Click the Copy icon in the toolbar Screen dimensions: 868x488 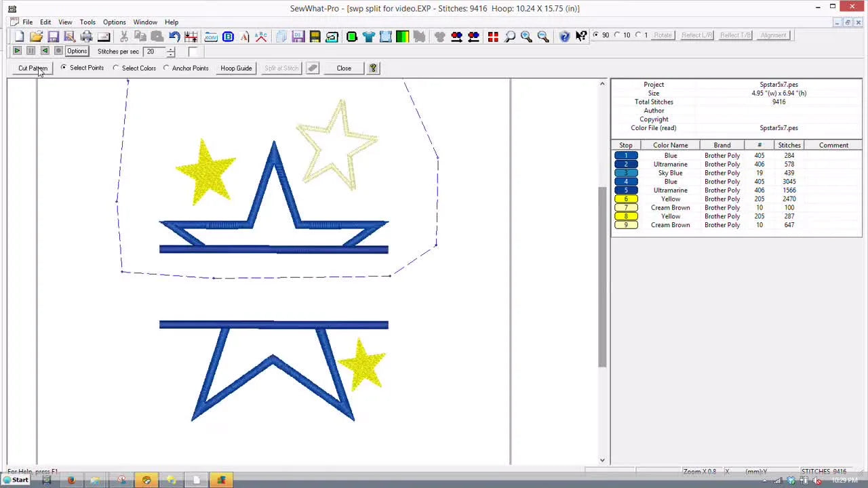click(x=140, y=36)
